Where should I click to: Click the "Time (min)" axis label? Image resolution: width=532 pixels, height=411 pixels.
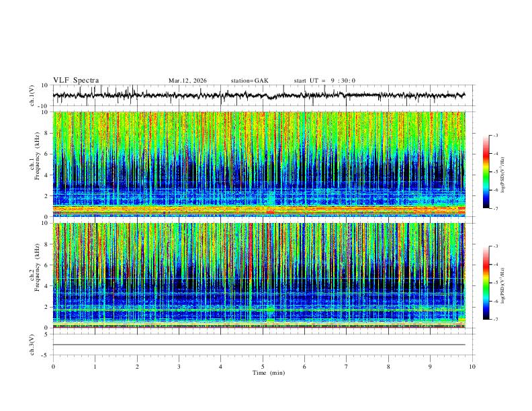click(269, 373)
